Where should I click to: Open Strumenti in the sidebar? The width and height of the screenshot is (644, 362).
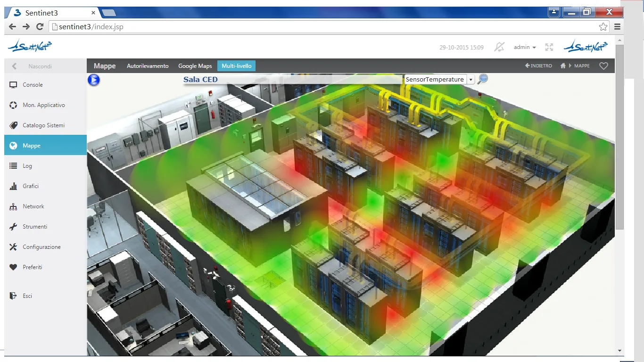point(45,227)
